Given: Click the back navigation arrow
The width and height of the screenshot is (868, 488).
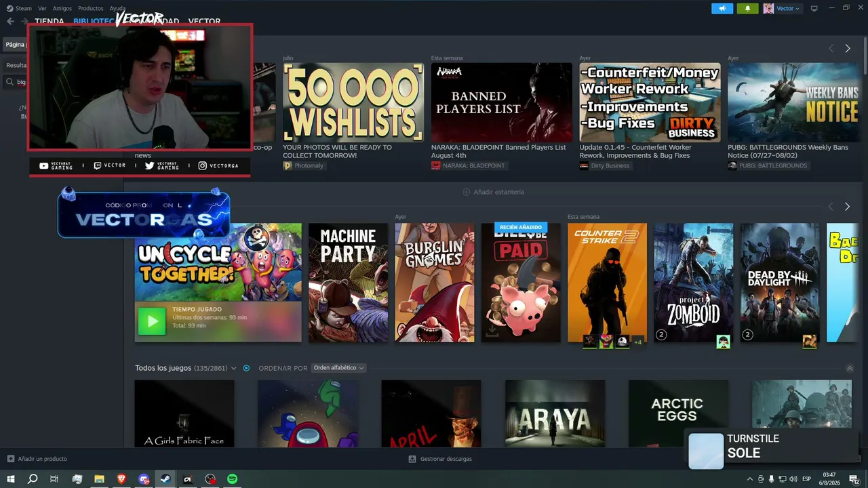Looking at the screenshot, I should (x=10, y=21).
